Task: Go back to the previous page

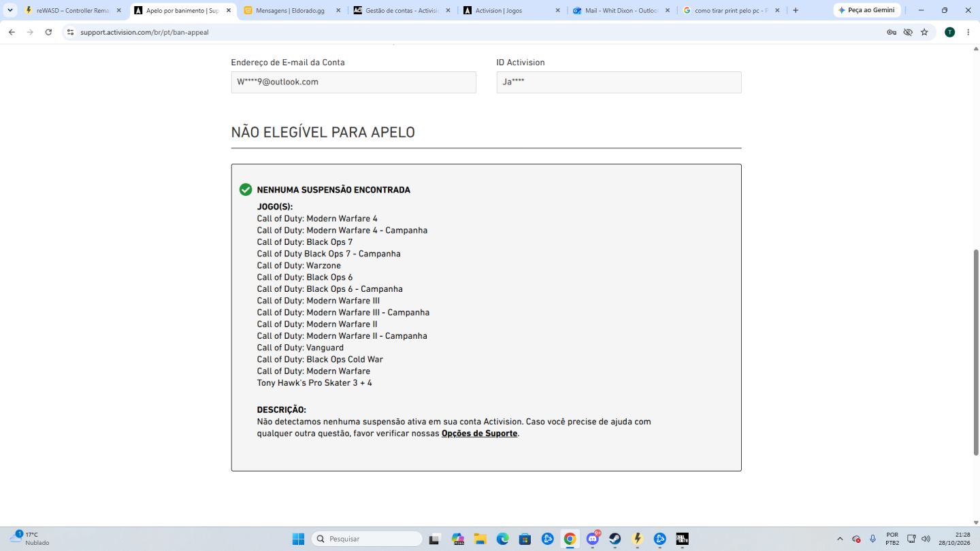Action: tap(12, 32)
